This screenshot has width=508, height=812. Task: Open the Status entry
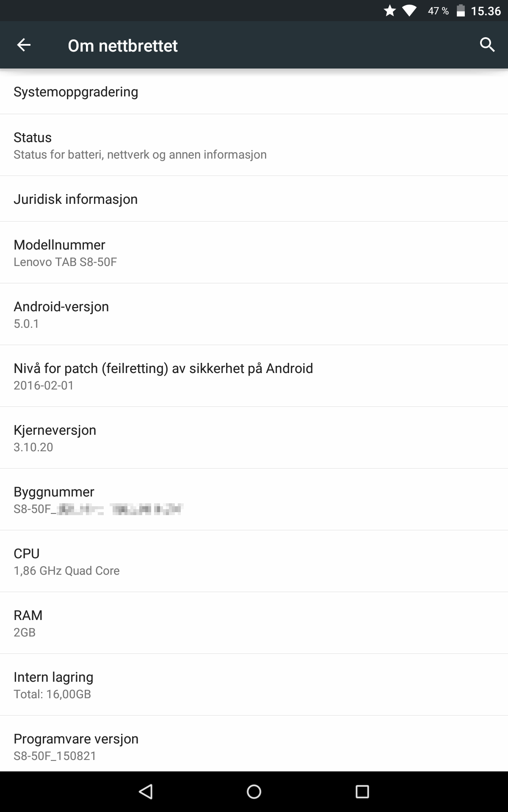tap(254, 145)
